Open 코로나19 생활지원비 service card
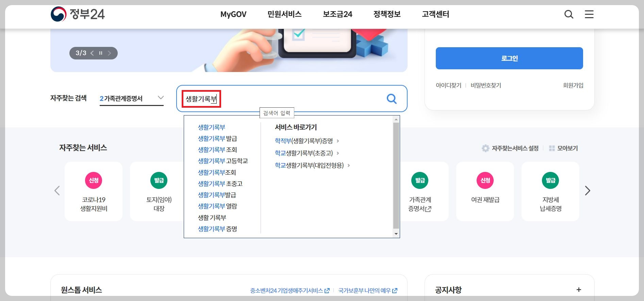644x301 pixels. click(94, 191)
